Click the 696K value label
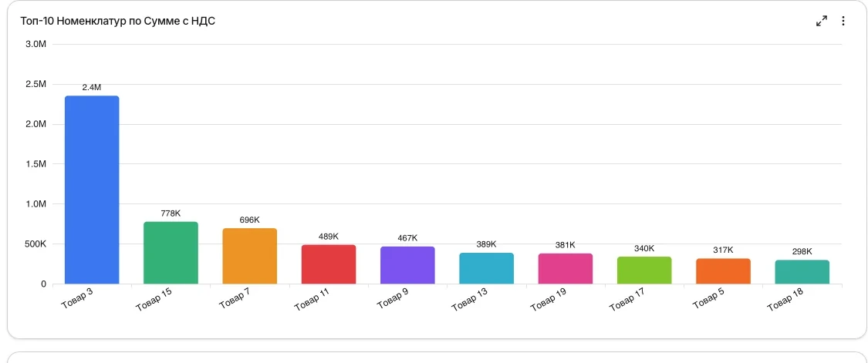 (x=250, y=220)
